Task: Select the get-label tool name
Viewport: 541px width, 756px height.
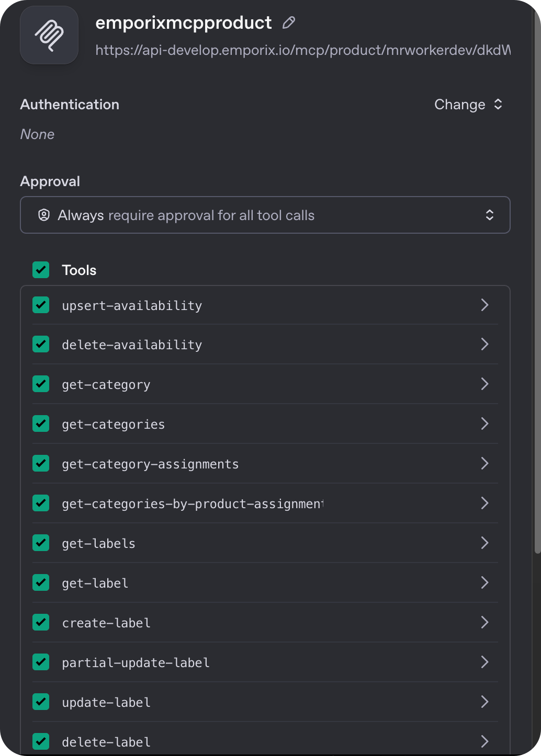Action: coord(95,583)
